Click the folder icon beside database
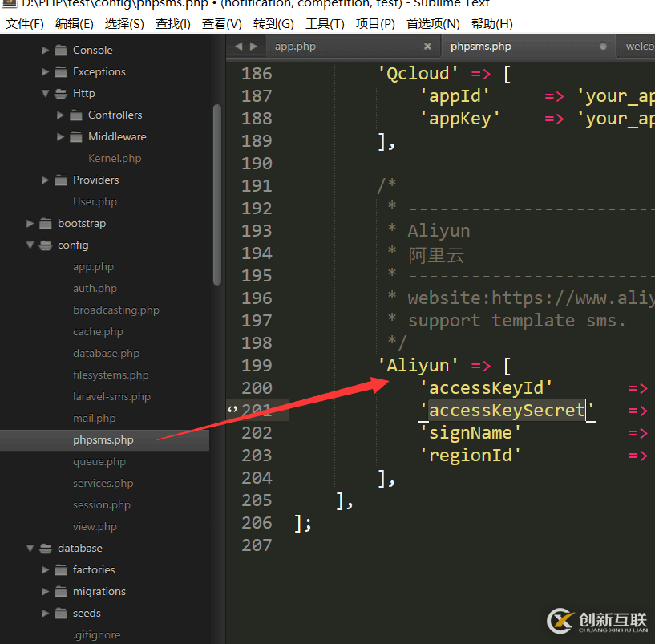 coord(44,548)
